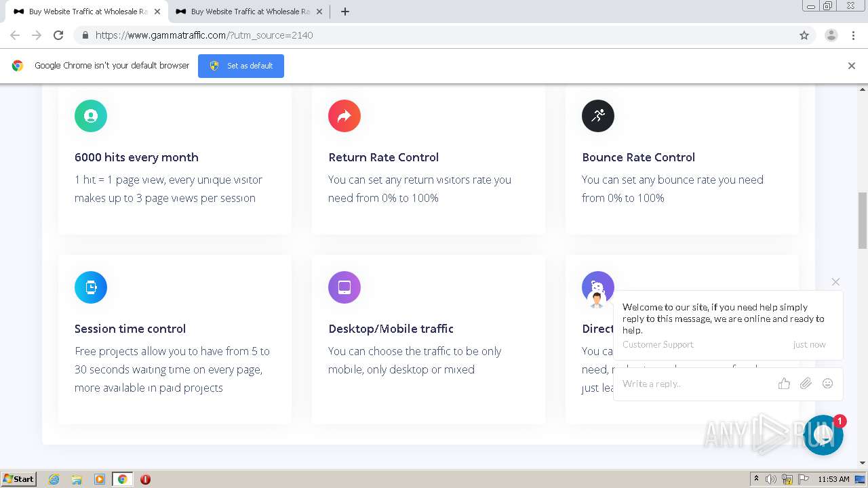Viewport: 868px width, 488px height.
Task: Click the Return Rate Control heading
Action: tap(384, 157)
